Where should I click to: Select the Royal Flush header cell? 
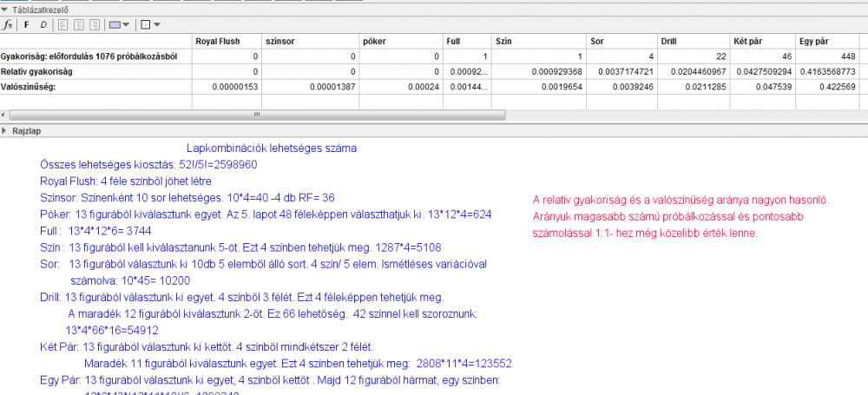pyautogui.click(x=226, y=41)
